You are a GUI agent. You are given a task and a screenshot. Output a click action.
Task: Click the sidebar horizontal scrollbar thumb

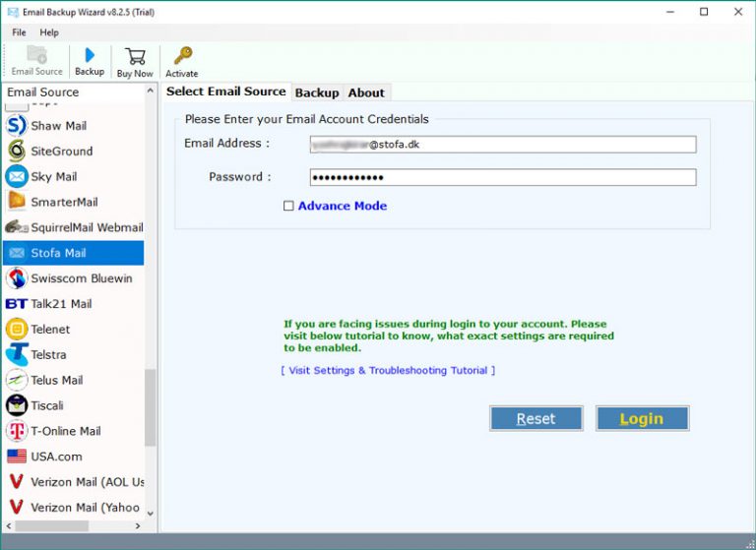(51, 526)
